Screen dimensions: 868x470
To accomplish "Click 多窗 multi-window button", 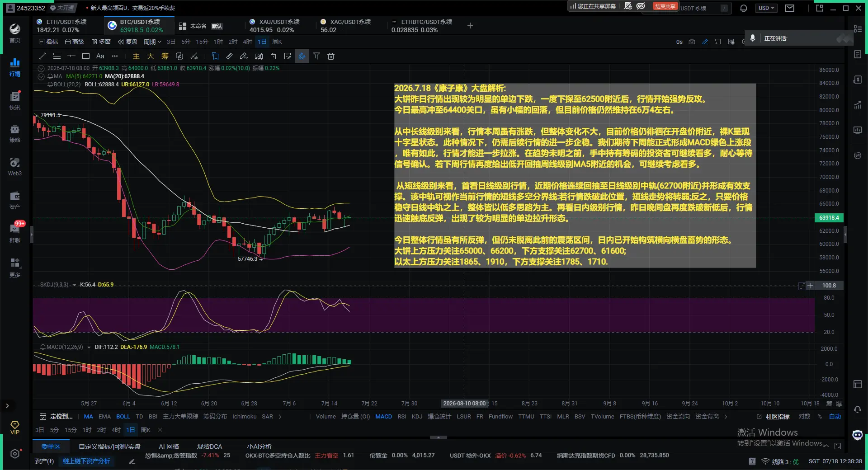I will [x=101, y=42].
